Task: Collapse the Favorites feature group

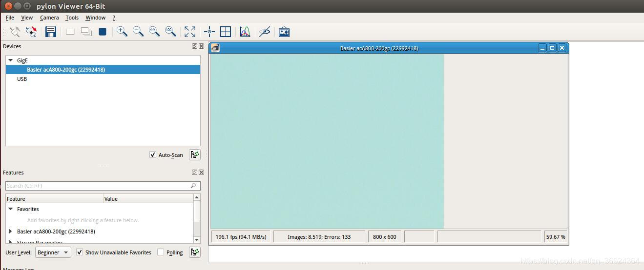Action: (11, 209)
